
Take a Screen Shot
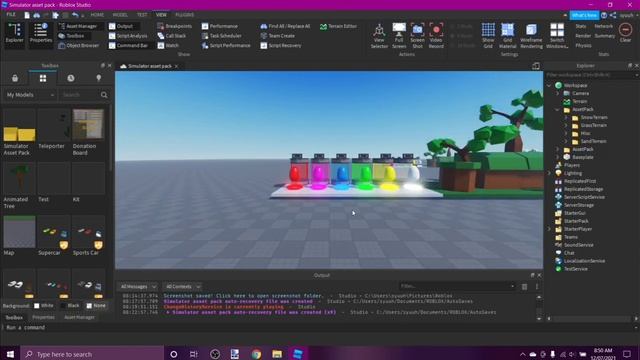(417, 36)
